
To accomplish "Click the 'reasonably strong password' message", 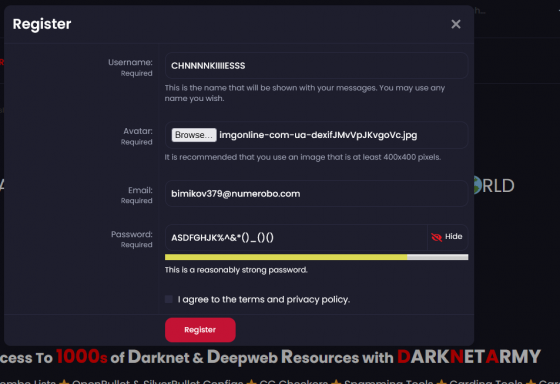I will pos(236,270).
